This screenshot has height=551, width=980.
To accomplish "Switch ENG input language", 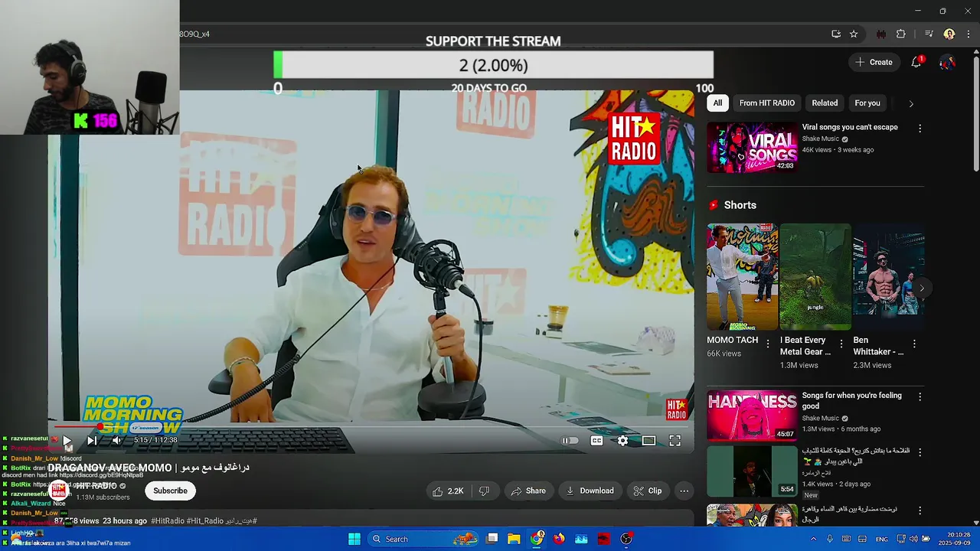I will coord(882,539).
